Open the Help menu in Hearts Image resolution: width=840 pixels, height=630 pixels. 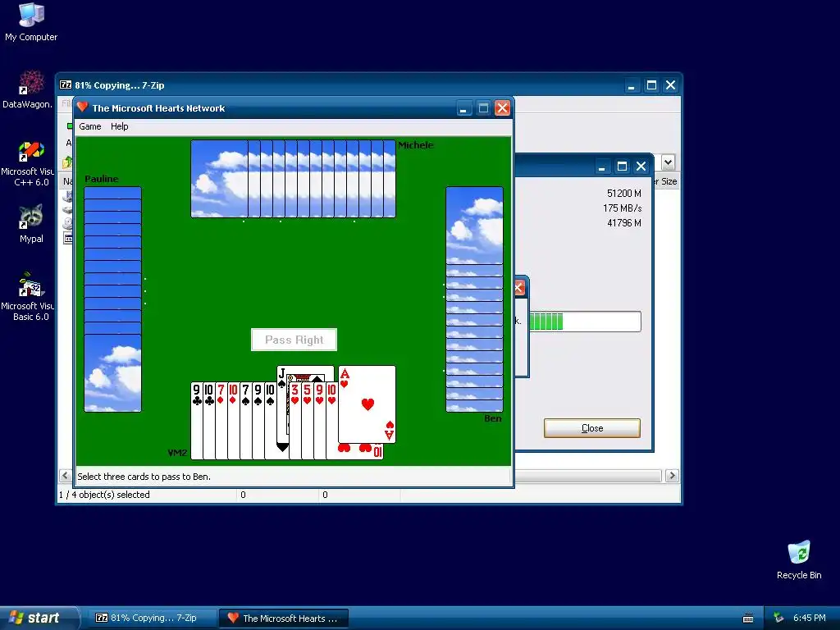click(120, 126)
